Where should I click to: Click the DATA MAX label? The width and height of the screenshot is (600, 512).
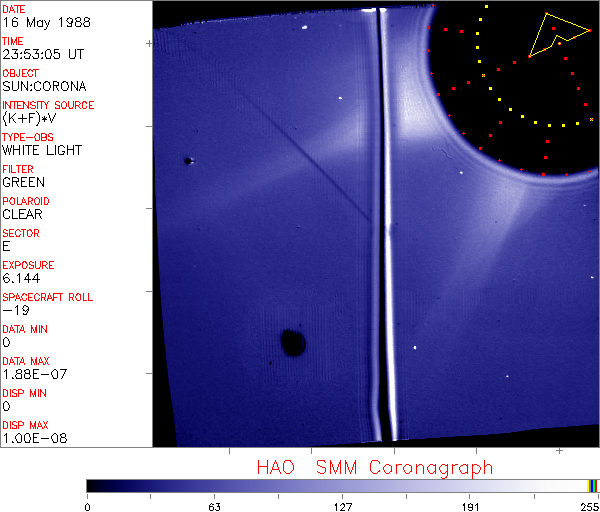coord(26,361)
